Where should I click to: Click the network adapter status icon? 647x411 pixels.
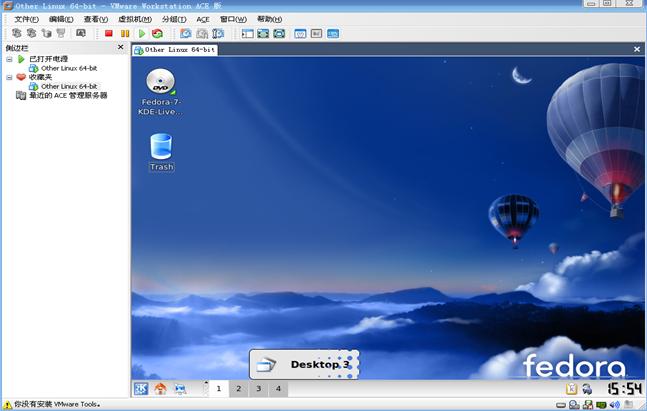point(587,405)
